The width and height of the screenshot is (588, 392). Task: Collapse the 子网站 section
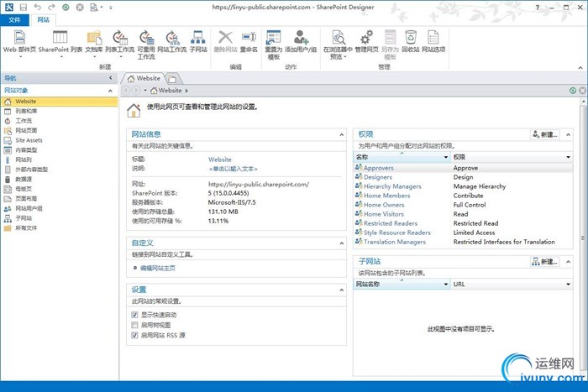coord(568,262)
